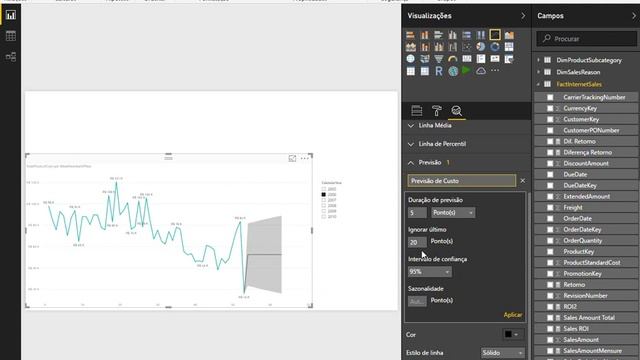Screen dimensions: 640x360
Task: Select the matrix visual
Action: [x=425, y=71]
